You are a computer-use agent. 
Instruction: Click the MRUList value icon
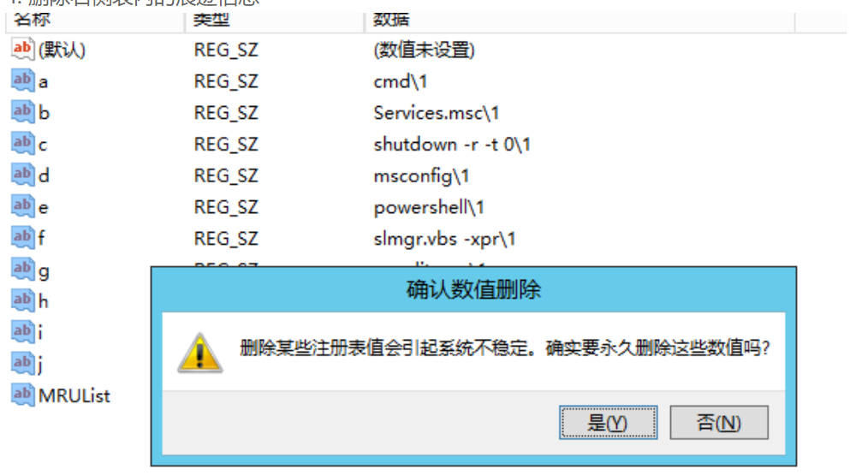23,395
